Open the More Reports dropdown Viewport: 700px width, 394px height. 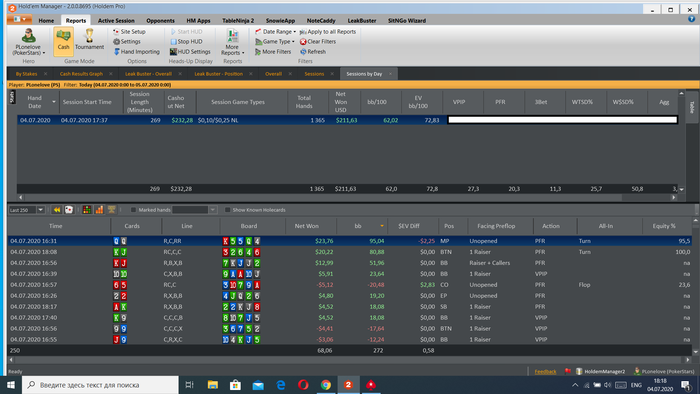[x=233, y=42]
